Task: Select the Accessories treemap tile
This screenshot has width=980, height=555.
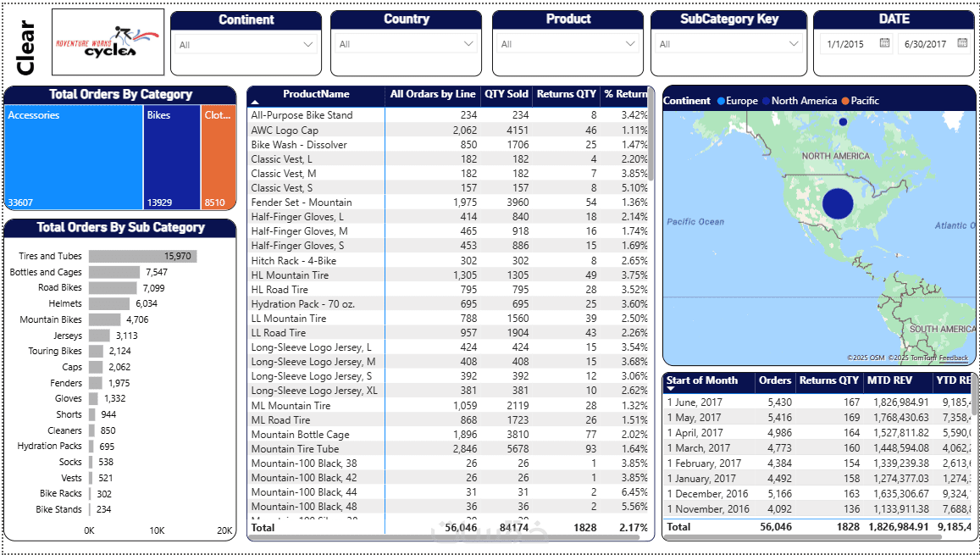Action: click(75, 158)
